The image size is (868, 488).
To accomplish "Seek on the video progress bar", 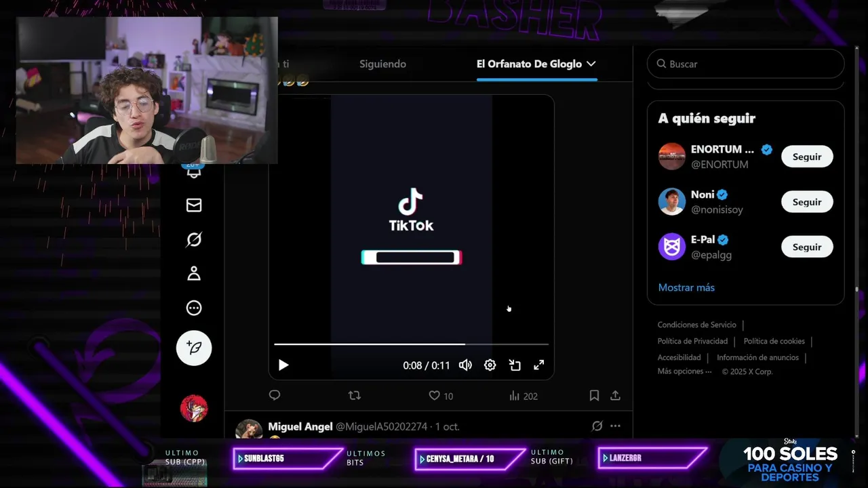I will 411,344.
